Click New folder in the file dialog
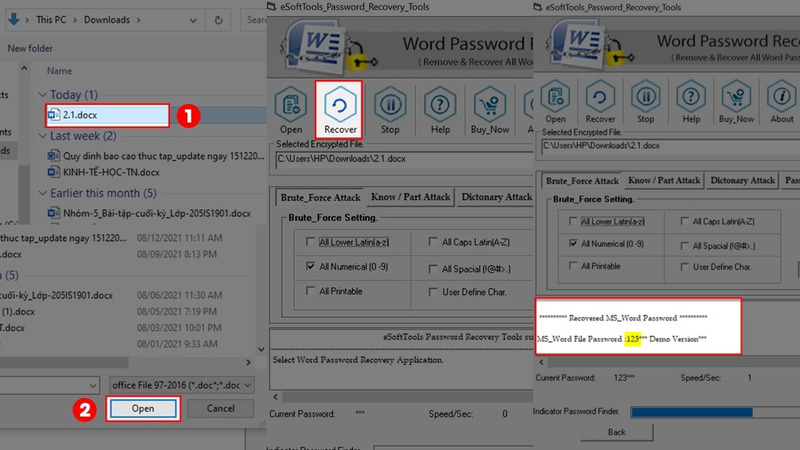 click(x=30, y=48)
